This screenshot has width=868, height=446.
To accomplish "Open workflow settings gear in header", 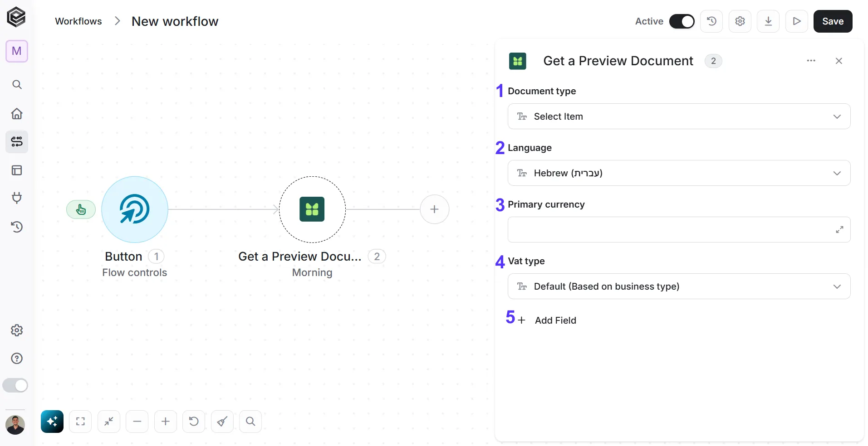I will [x=740, y=21].
